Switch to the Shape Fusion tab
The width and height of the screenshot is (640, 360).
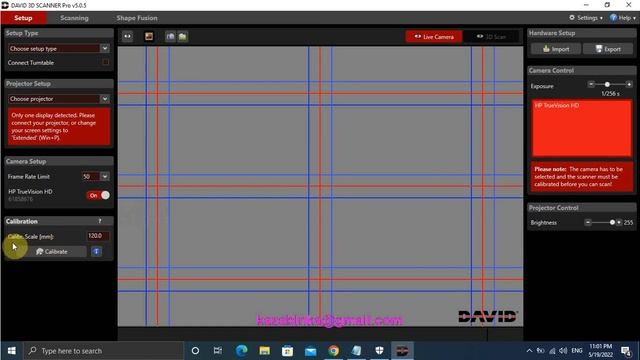point(137,18)
